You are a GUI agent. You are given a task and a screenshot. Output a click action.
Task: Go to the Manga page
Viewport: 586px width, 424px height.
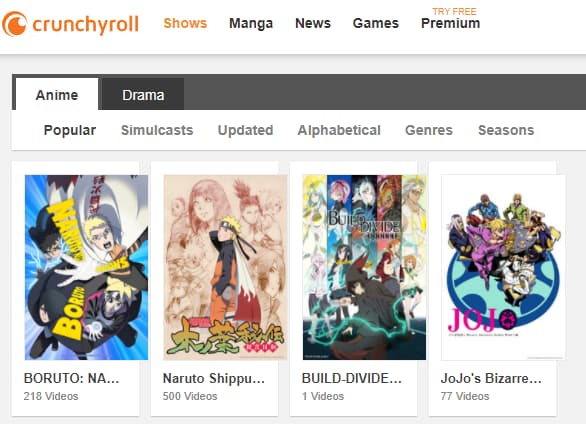251,24
